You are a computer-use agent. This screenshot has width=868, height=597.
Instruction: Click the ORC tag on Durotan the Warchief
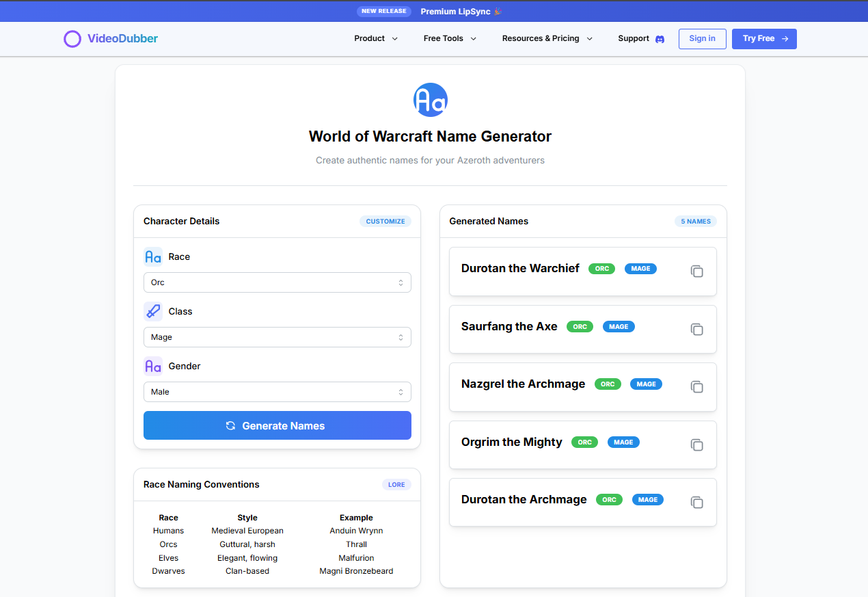click(602, 269)
